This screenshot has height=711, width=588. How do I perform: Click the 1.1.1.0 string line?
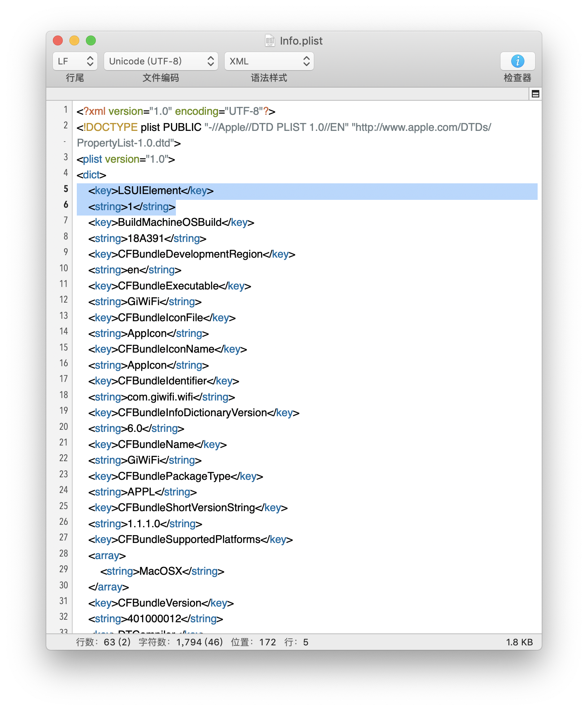coord(145,524)
